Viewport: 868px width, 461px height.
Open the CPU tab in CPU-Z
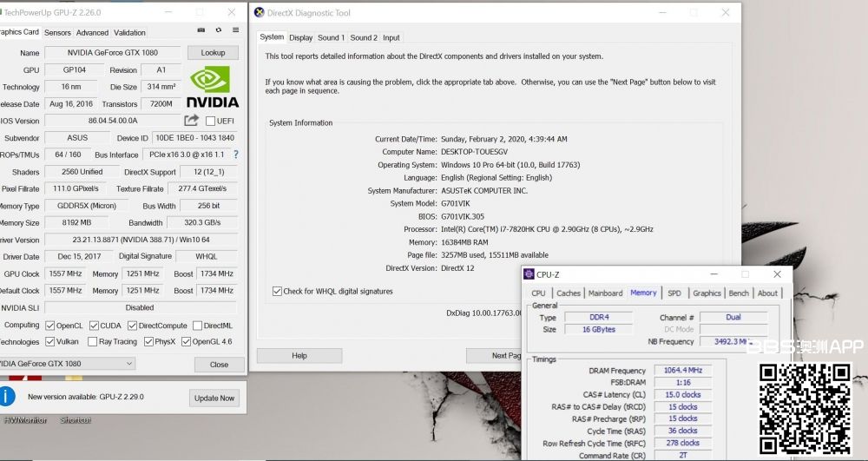pyautogui.click(x=538, y=293)
